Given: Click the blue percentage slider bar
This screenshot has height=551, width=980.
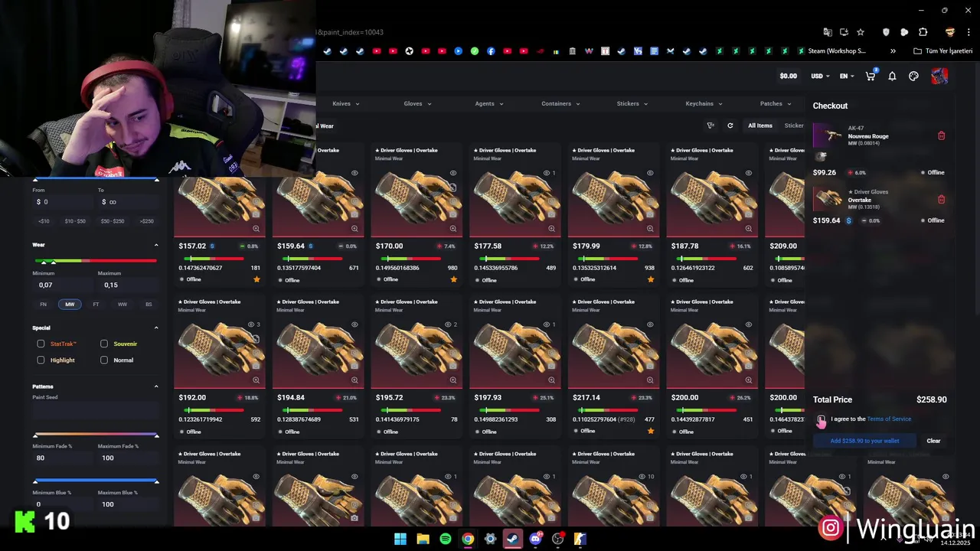Looking at the screenshot, I should pos(95,481).
